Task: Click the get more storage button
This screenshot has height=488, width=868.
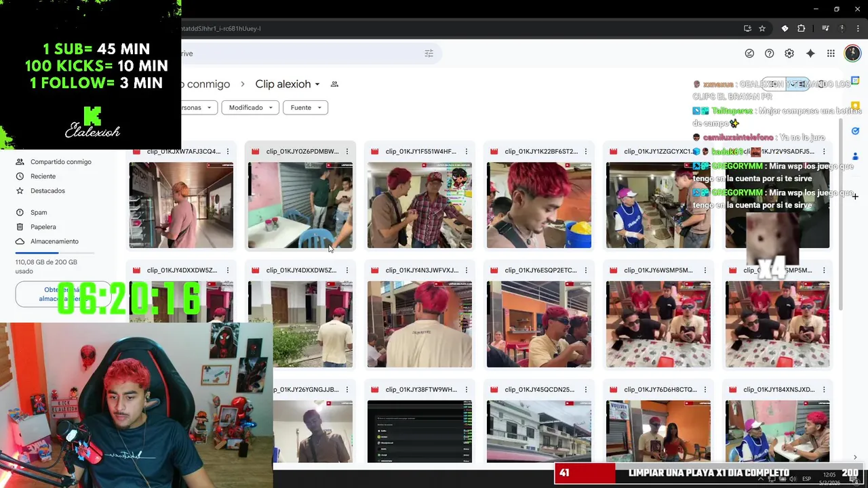Action: pyautogui.click(x=62, y=294)
